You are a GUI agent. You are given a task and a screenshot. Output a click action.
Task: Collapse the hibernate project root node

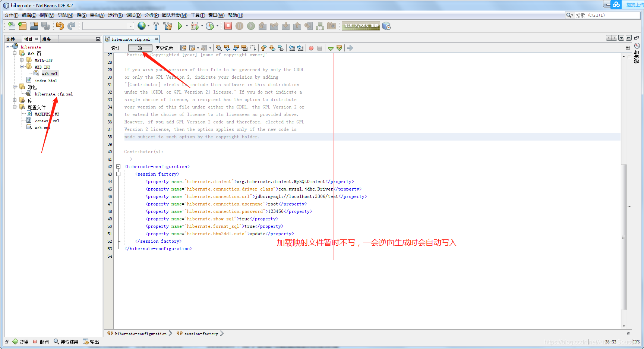tap(8, 47)
